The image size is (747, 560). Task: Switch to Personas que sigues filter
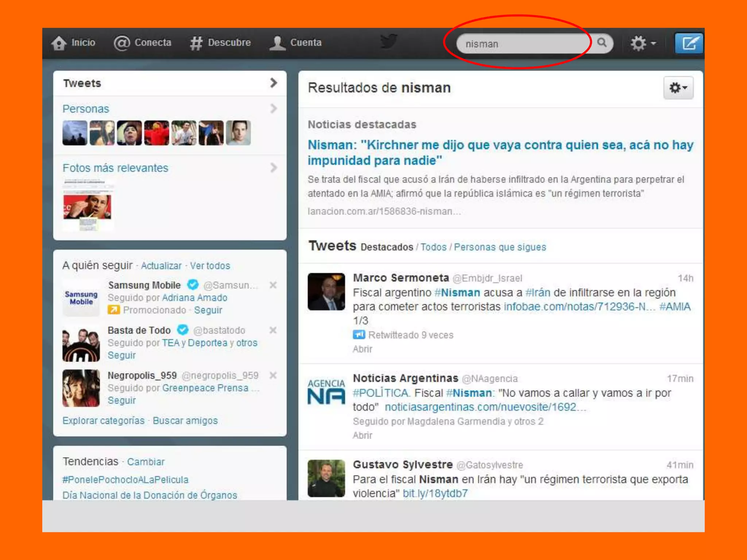click(x=500, y=247)
